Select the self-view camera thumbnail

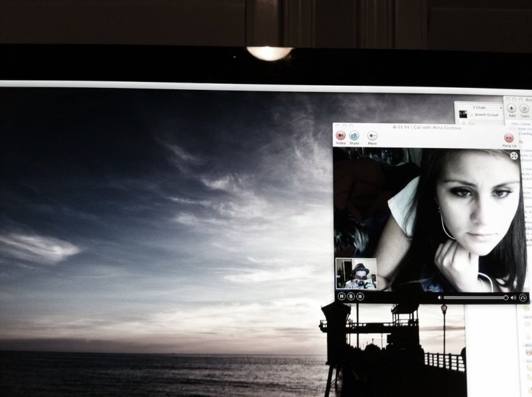356,274
